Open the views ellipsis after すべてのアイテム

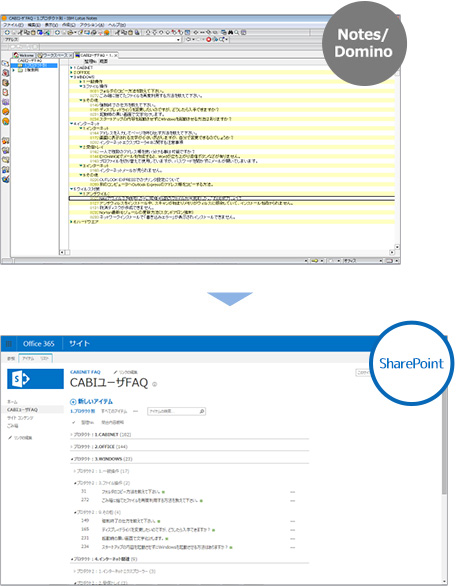pos(135,411)
